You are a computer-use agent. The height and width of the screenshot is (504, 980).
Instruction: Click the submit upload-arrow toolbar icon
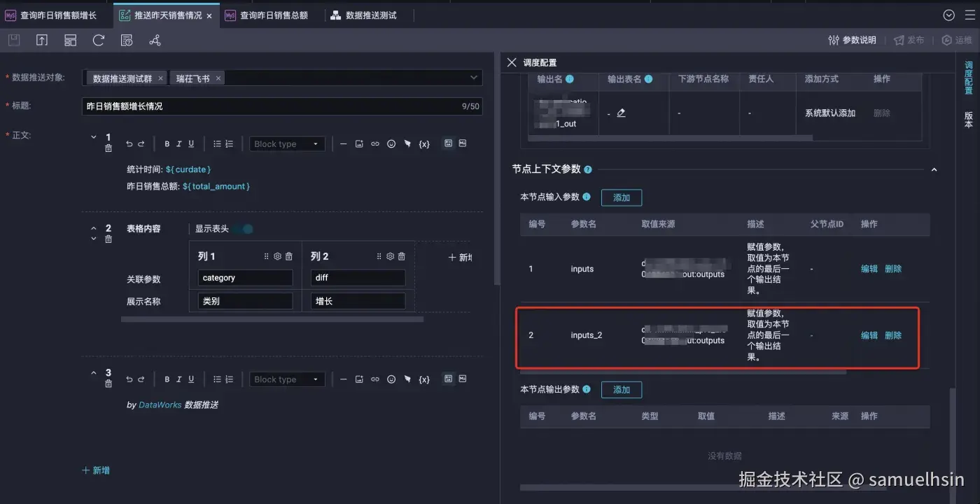42,41
